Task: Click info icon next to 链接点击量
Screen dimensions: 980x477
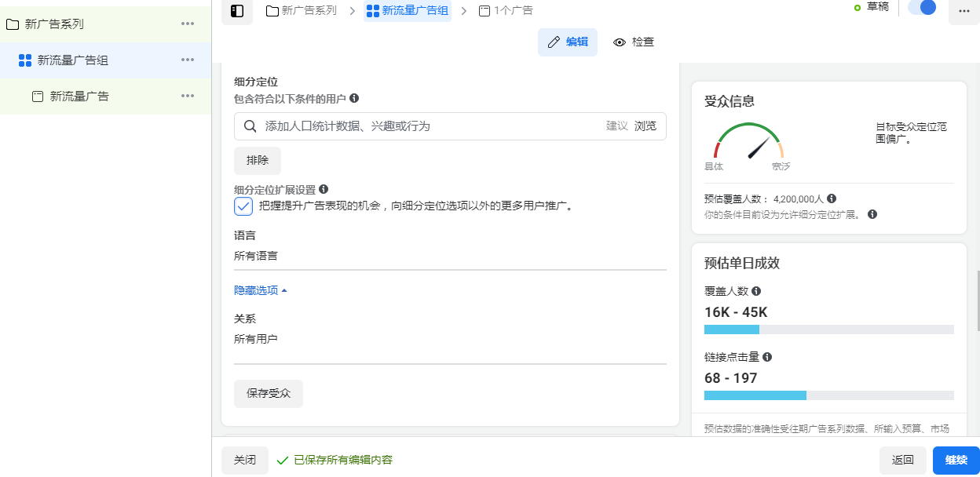Action: click(x=767, y=356)
